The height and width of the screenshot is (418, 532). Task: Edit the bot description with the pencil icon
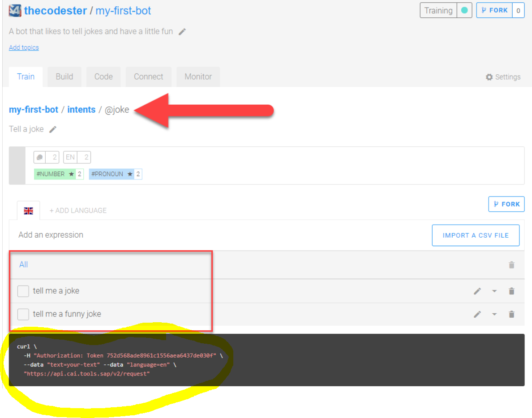(183, 31)
